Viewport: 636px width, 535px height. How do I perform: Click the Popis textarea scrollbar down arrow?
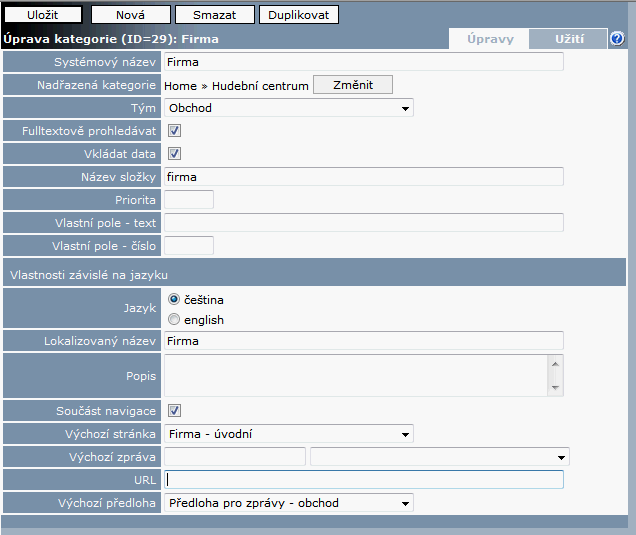[556, 388]
